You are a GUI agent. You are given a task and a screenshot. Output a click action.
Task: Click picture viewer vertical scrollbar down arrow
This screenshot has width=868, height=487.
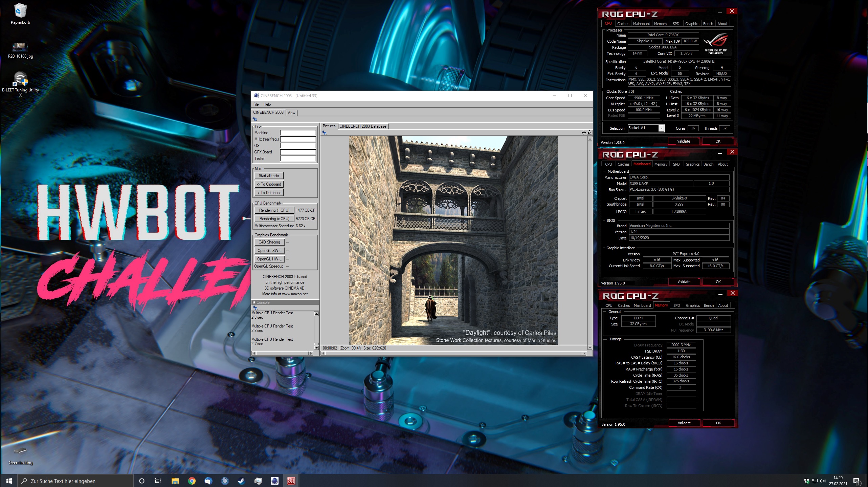[x=590, y=348]
